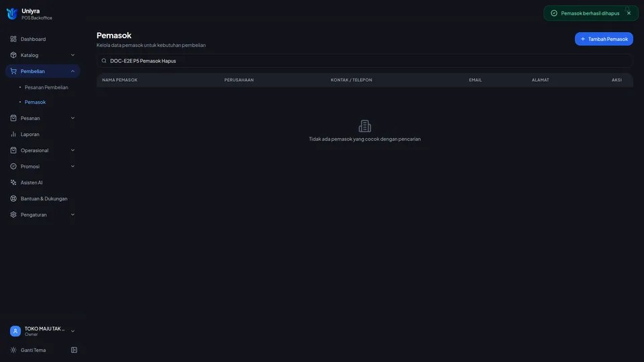Click the Pengaturan gear icon
This screenshot has width=644, height=362.
click(13, 215)
